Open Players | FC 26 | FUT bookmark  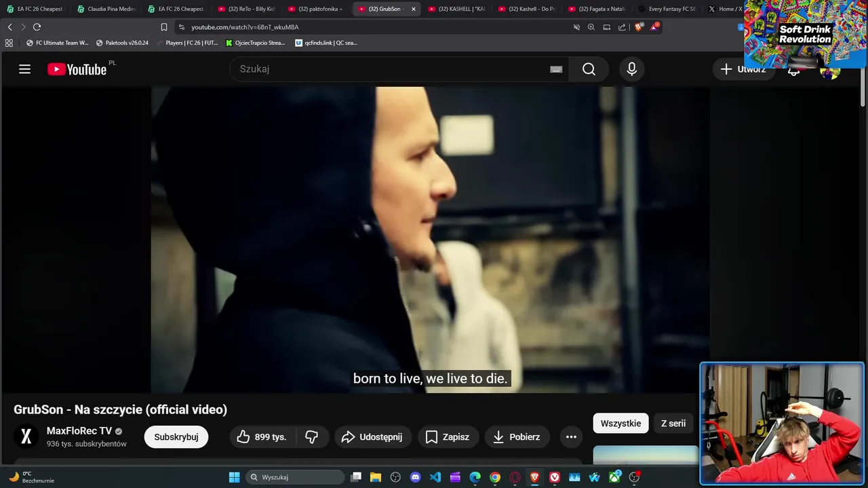coord(186,43)
